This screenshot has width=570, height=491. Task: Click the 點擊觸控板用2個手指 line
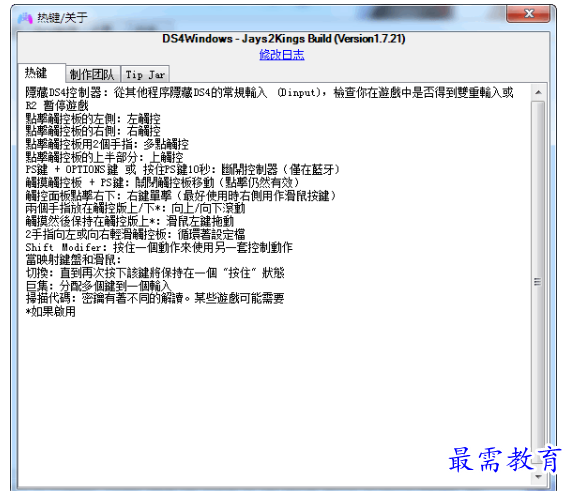107,144
